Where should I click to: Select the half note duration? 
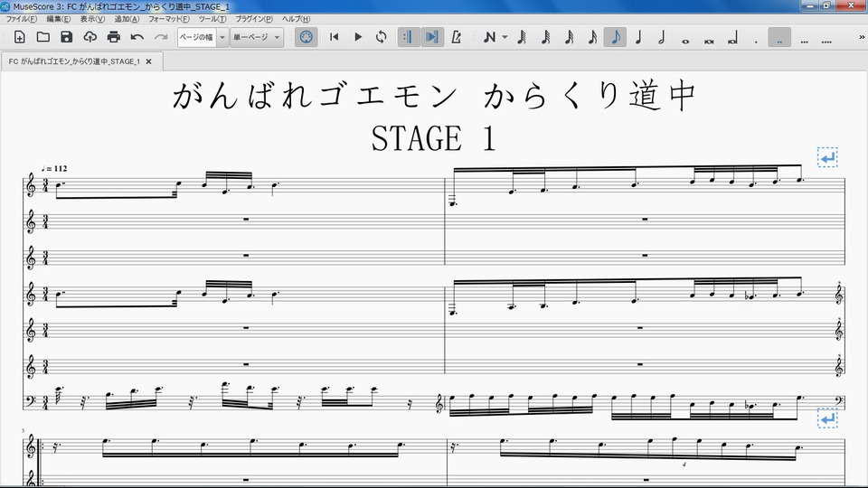662,37
